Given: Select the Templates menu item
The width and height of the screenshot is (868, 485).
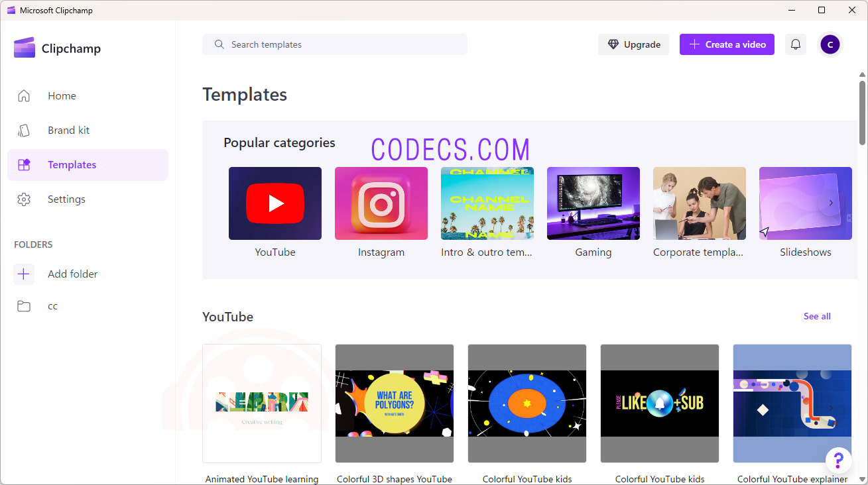Looking at the screenshot, I should (88, 165).
